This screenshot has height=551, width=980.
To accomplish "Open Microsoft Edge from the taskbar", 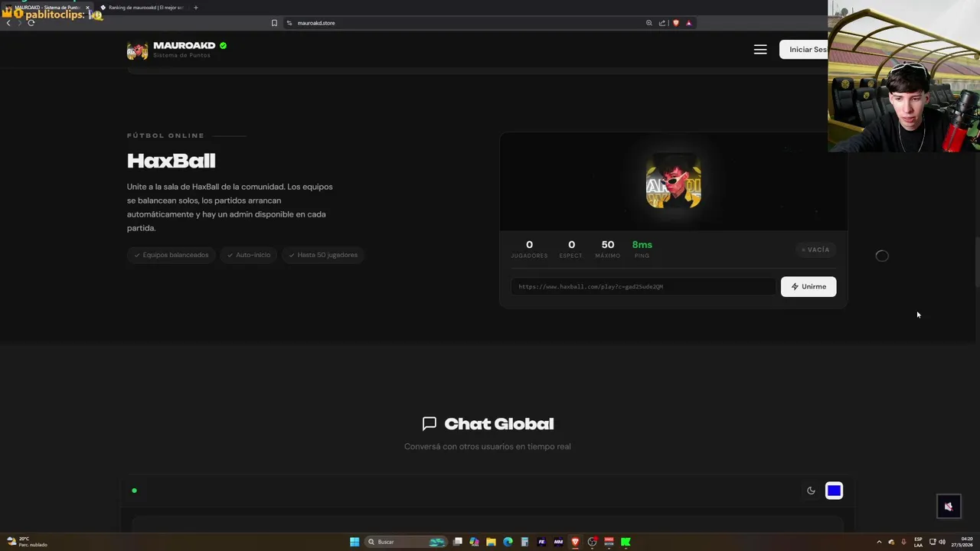I will click(508, 542).
